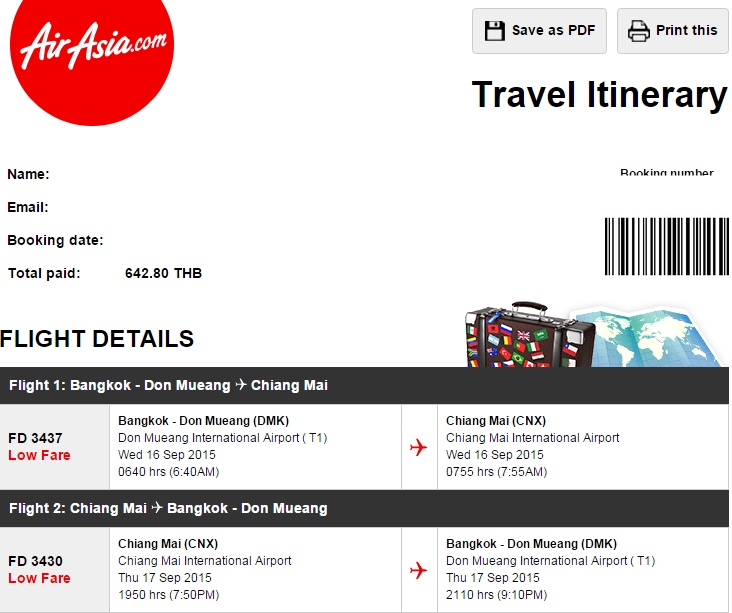
Task: Click the red plane icon for FD 3437
Action: click(419, 447)
